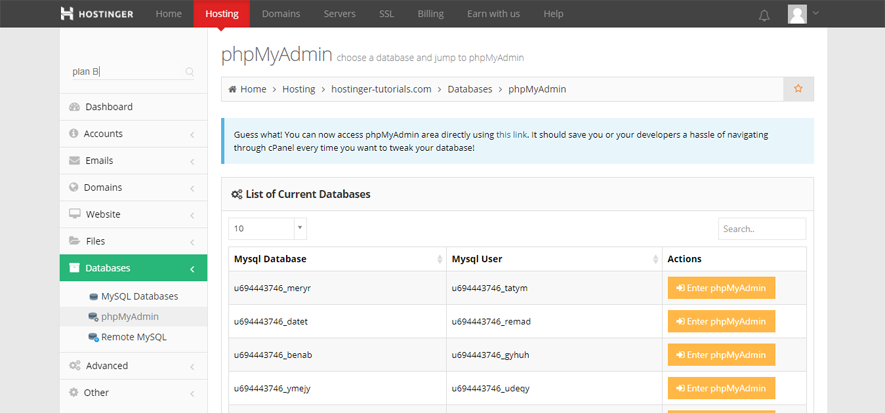Enter phpMyAdmin for u694443746_ymejy
The image size is (885, 413).
[x=721, y=388]
